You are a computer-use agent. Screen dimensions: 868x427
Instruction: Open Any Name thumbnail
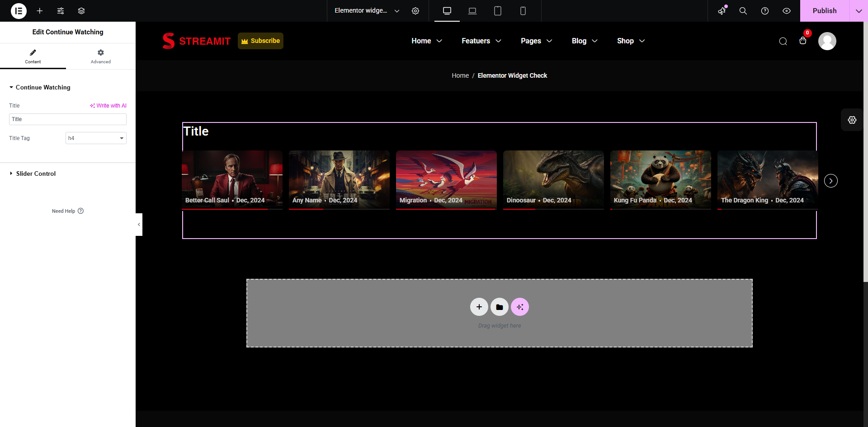339,179
